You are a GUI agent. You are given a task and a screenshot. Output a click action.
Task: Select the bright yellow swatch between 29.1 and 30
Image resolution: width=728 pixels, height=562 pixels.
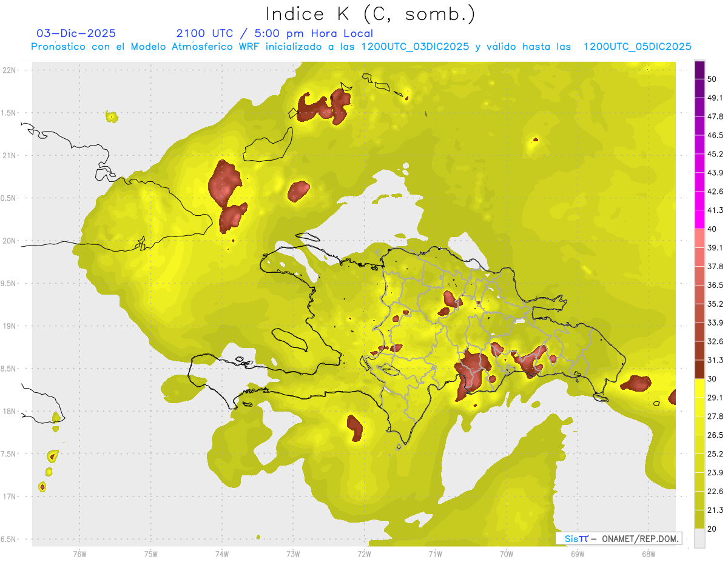(x=699, y=388)
